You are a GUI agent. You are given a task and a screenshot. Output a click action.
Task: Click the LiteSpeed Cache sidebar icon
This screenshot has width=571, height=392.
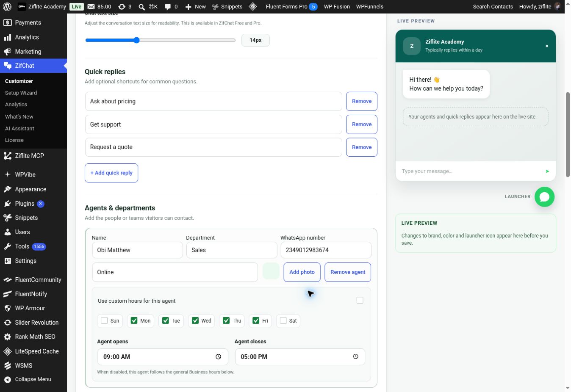pyautogui.click(x=8, y=351)
